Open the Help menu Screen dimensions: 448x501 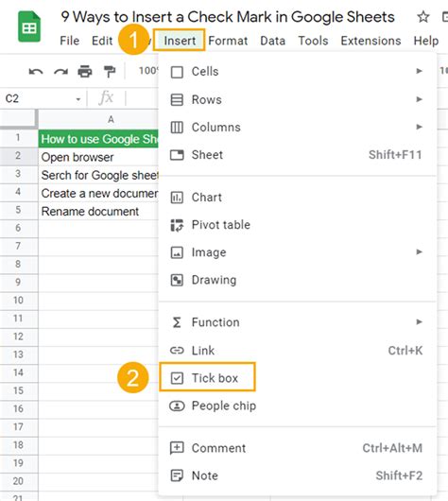tap(426, 41)
